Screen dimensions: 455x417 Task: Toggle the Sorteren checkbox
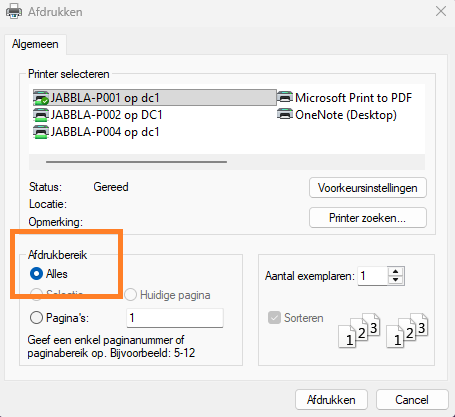274,318
